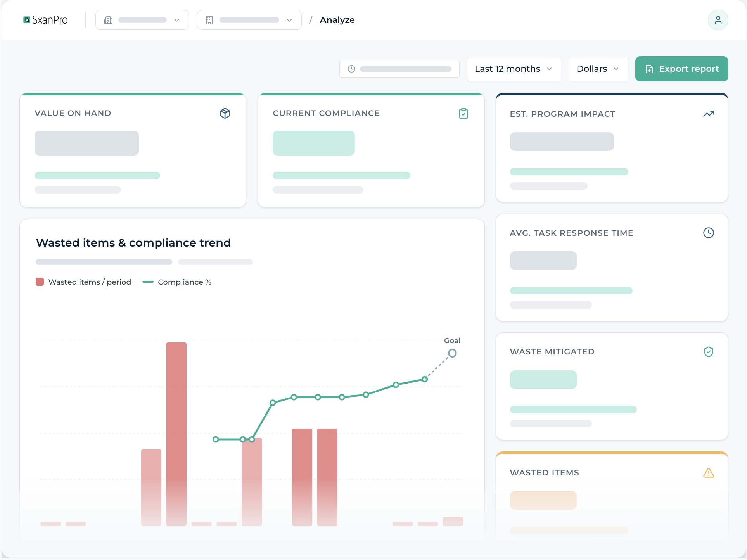Screen dimensions: 747x560
Task: Click the Export report button
Action: click(x=681, y=69)
